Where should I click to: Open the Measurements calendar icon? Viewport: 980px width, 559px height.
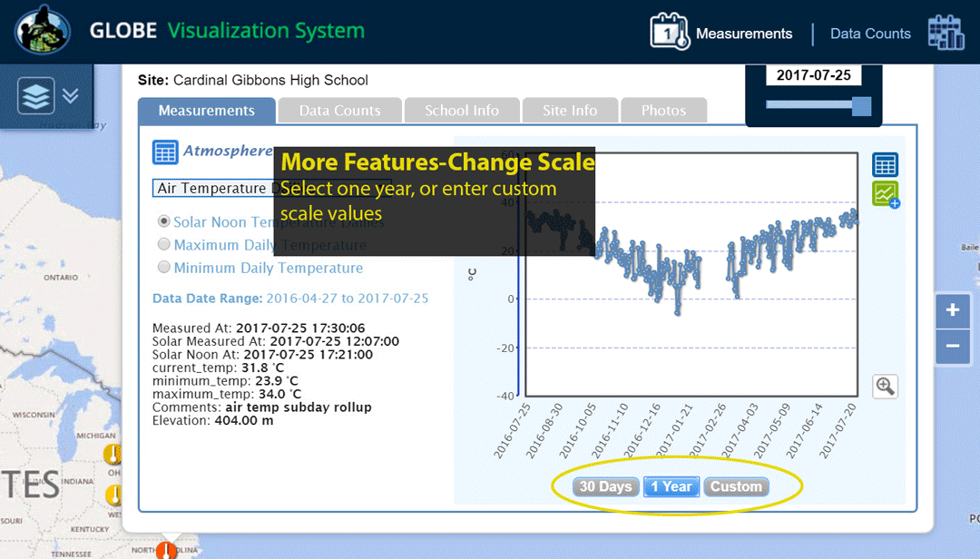pos(670,32)
